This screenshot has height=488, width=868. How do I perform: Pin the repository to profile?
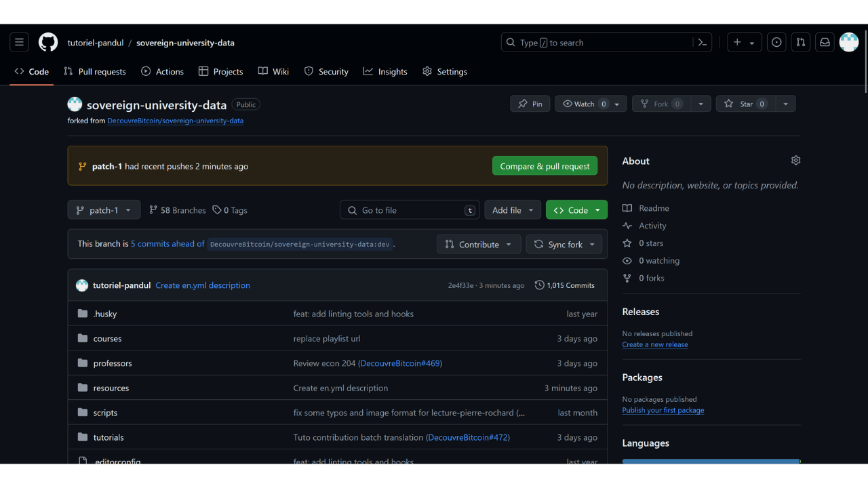pyautogui.click(x=530, y=104)
